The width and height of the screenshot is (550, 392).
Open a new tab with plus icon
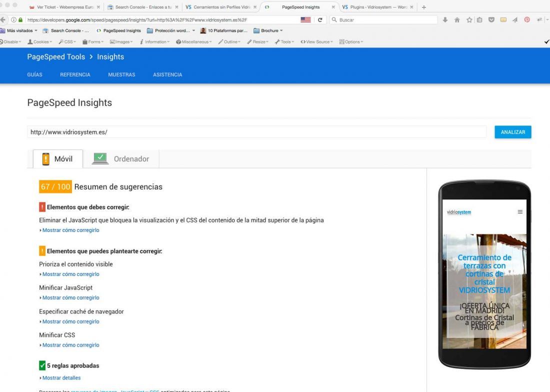(x=423, y=7)
